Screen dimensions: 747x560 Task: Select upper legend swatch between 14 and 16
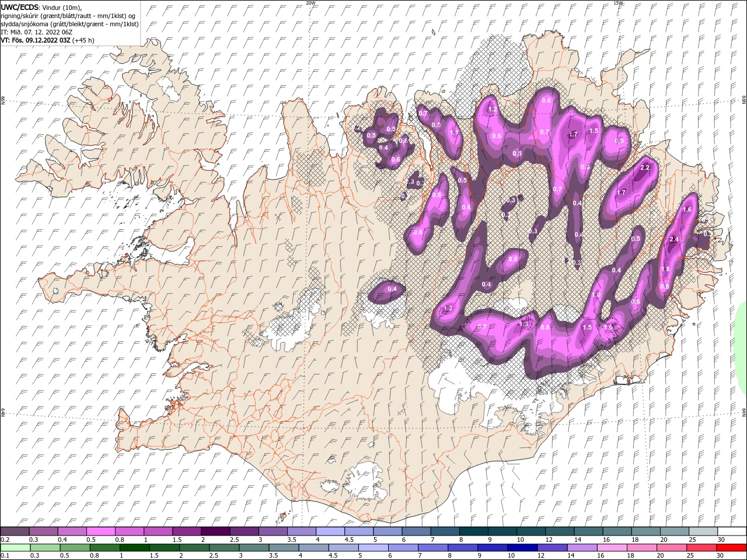(588, 531)
